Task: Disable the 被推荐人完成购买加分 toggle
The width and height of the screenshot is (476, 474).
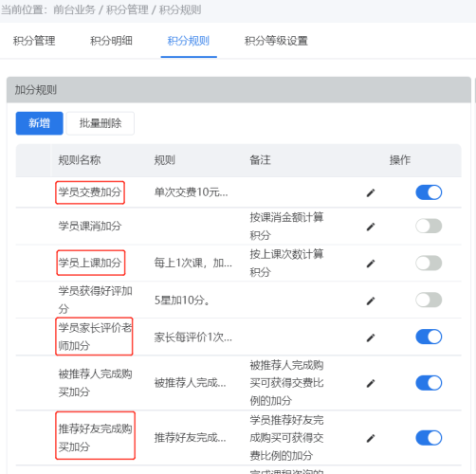Action: coord(429,383)
